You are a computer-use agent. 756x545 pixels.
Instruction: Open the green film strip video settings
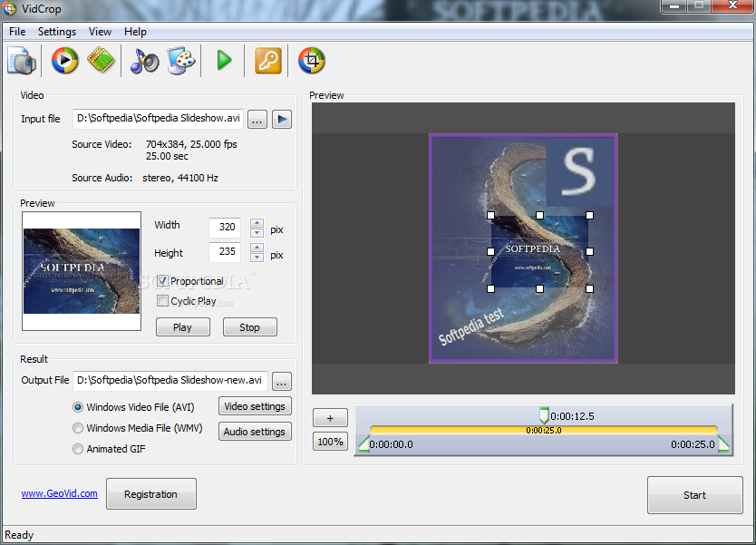[102, 60]
